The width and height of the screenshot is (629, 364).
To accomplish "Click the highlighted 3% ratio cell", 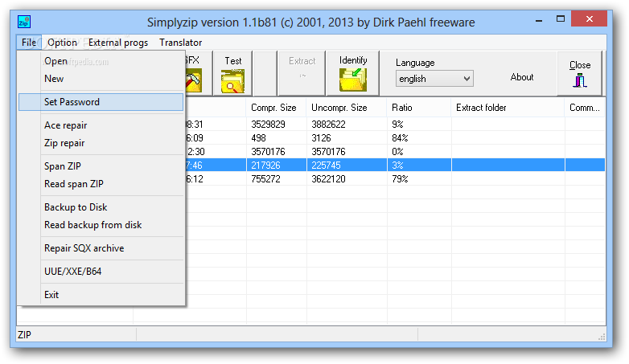I will (x=419, y=166).
